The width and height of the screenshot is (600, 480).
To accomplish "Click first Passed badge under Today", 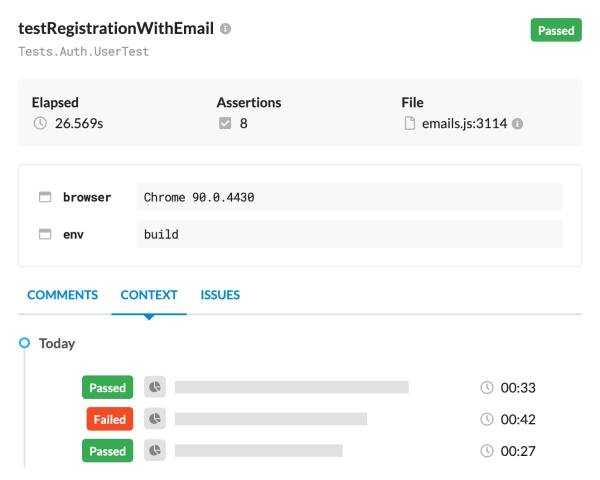I will click(108, 387).
